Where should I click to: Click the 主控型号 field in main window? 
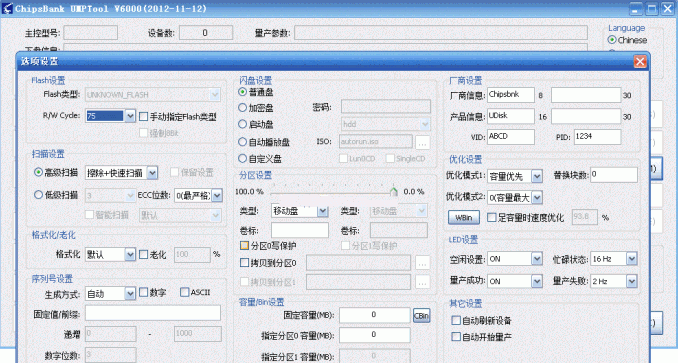pos(90,33)
